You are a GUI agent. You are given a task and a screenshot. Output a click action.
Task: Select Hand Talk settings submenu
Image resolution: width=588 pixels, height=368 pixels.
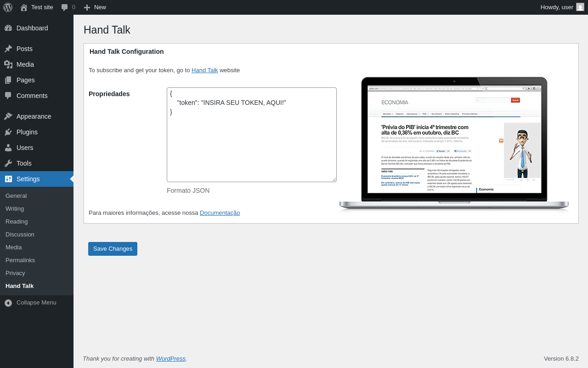click(19, 286)
